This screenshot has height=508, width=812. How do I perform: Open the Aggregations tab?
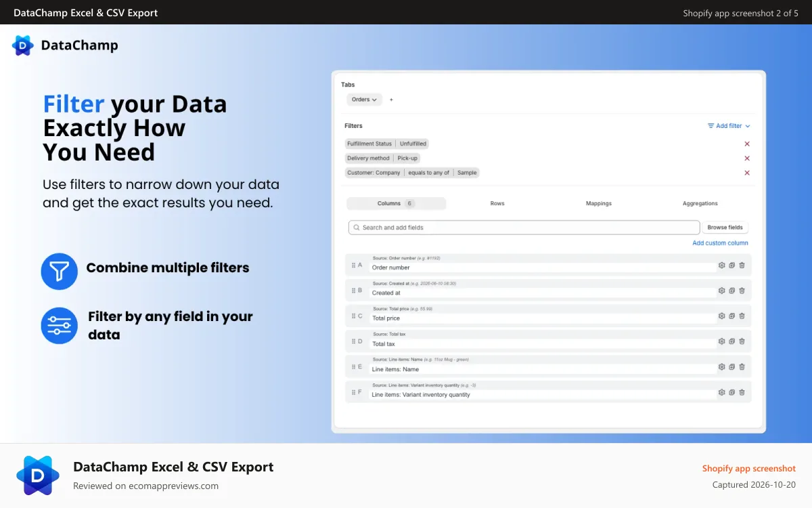coord(700,203)
